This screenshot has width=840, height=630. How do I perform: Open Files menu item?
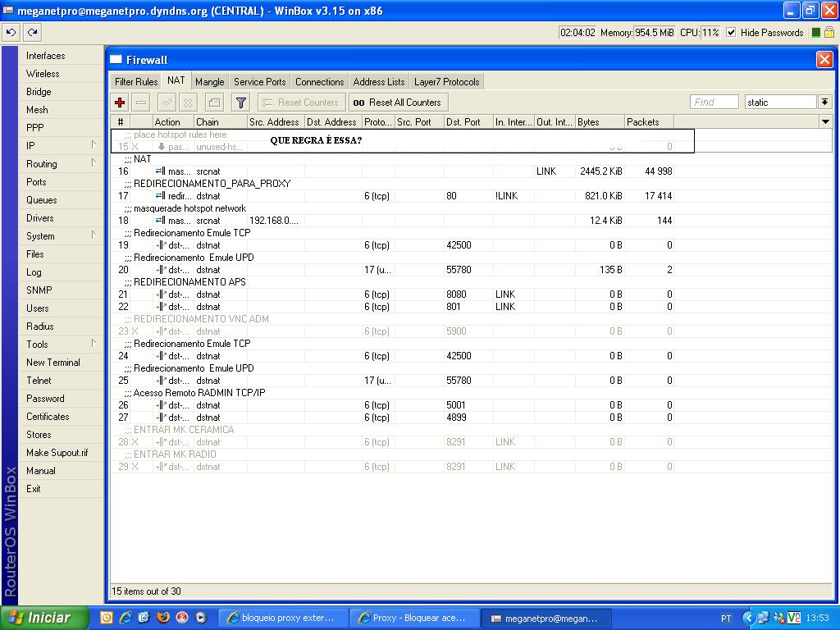[60, 254]
